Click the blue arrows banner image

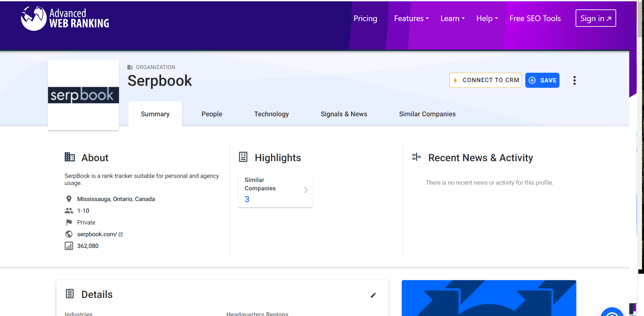point(489,298)
